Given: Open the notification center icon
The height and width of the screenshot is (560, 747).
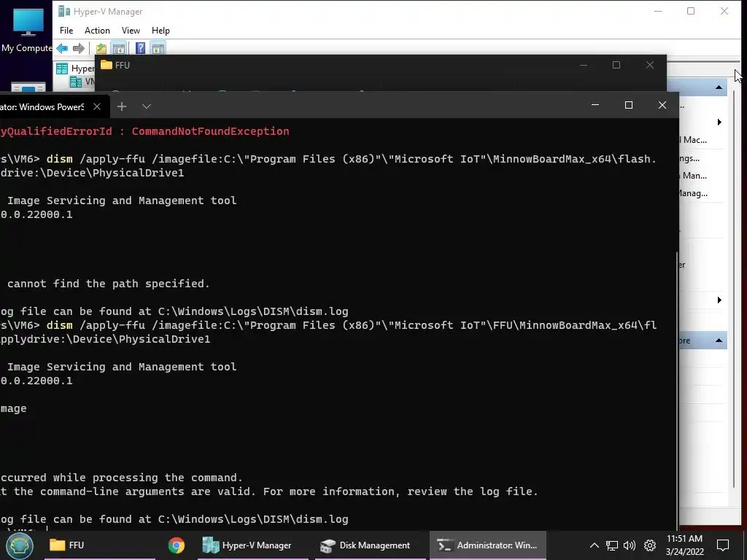Looking at the screenshot, I should (723, 545).
